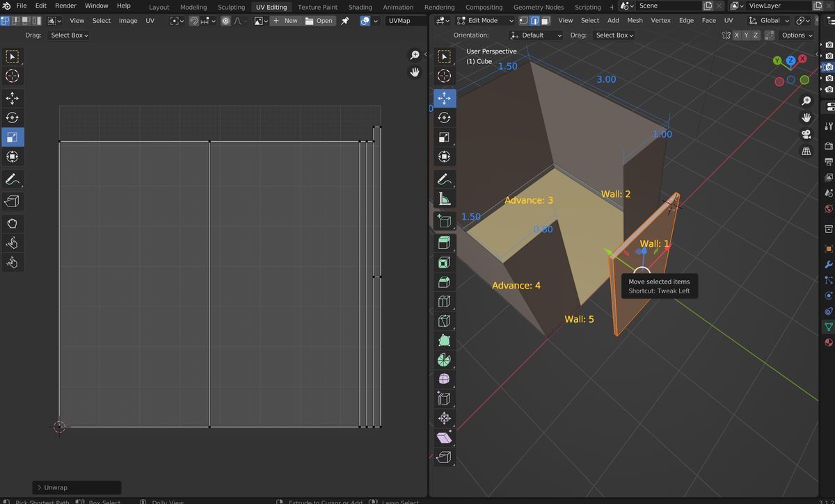
Task: Select the Extrude Region tool
Action: pos(445,243)
